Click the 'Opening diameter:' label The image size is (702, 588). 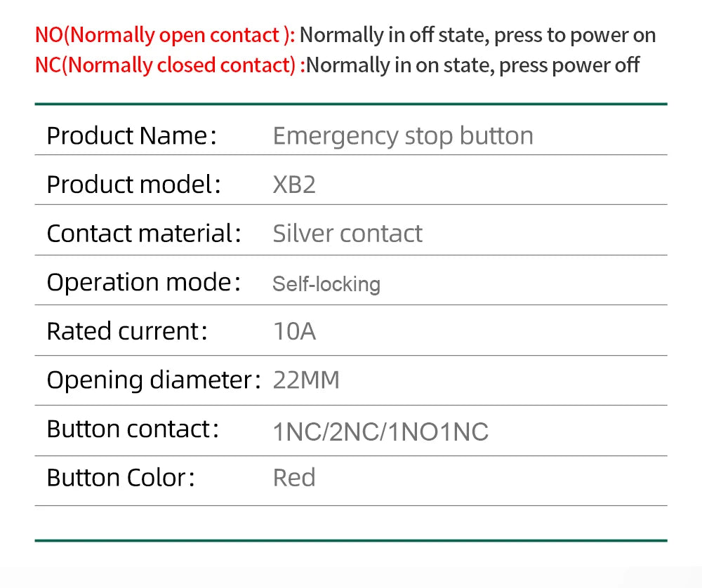click(154, 380)
